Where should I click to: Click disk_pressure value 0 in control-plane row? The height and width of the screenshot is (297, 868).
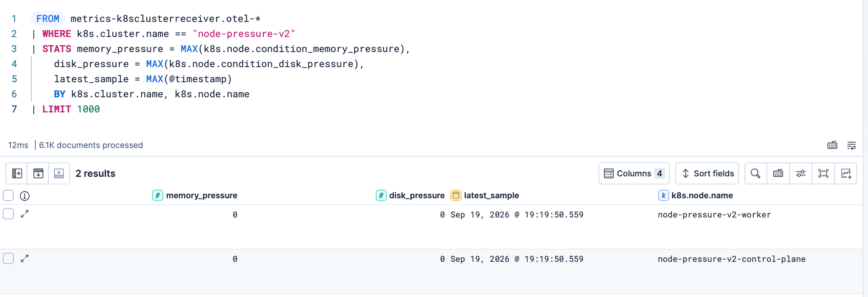pos(442,259)
